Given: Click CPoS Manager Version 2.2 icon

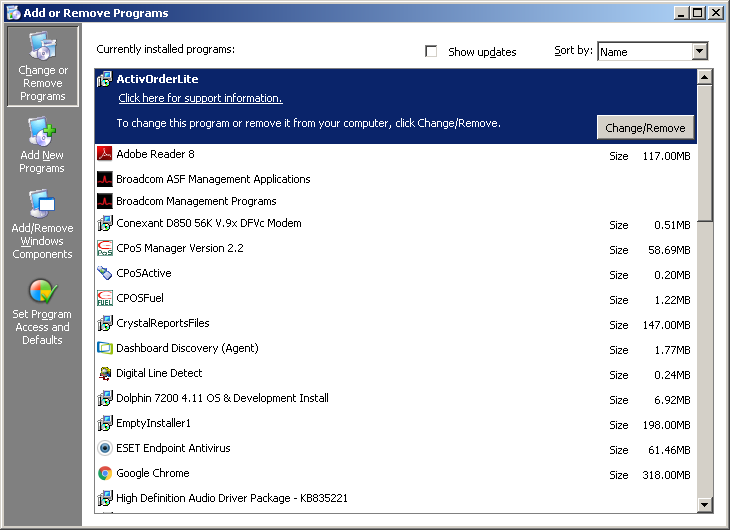Looking at the screenshot, I should click(105, 248).
